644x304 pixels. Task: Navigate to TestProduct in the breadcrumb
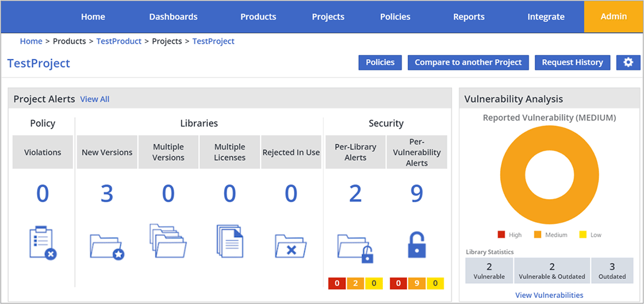[x=118, y=41]
